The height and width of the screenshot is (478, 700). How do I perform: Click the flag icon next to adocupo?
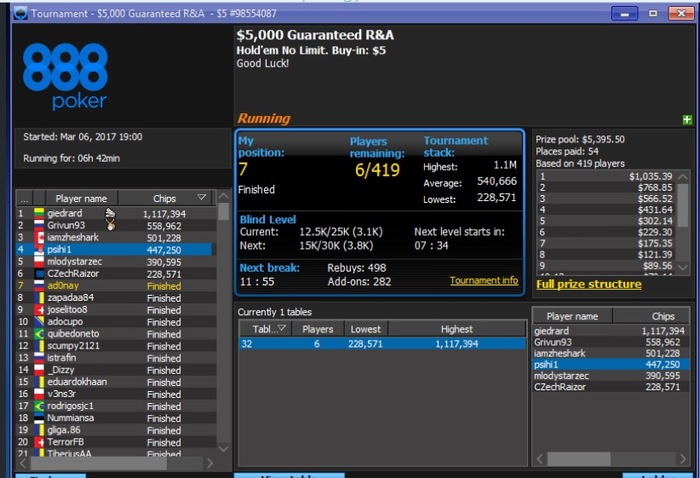(39, 322)
